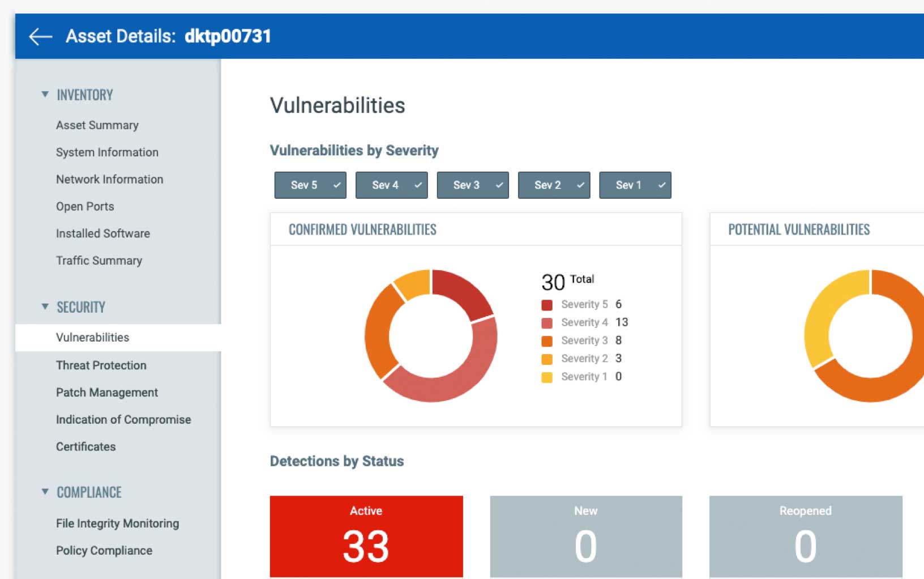Image resolution: width=924 pixels, height=579 pixels.
Task: View the Reopened detections card
Action: pyautogui.click(x=805, y=535)
